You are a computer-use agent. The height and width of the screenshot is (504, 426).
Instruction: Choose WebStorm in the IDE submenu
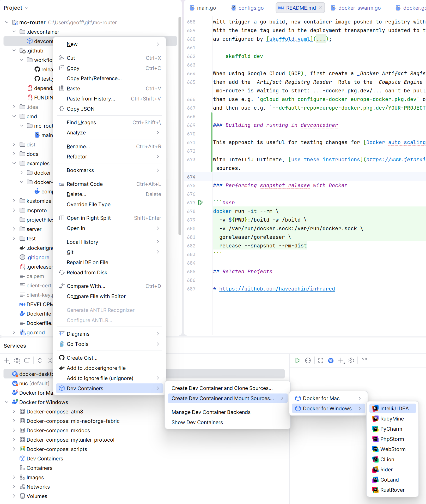(392, 449)
